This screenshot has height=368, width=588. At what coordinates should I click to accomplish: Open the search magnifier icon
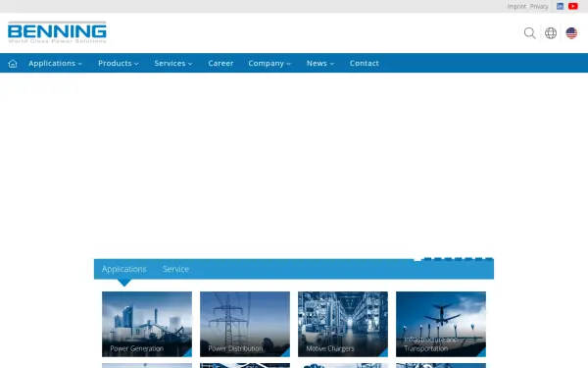click(x=529, y=33)
